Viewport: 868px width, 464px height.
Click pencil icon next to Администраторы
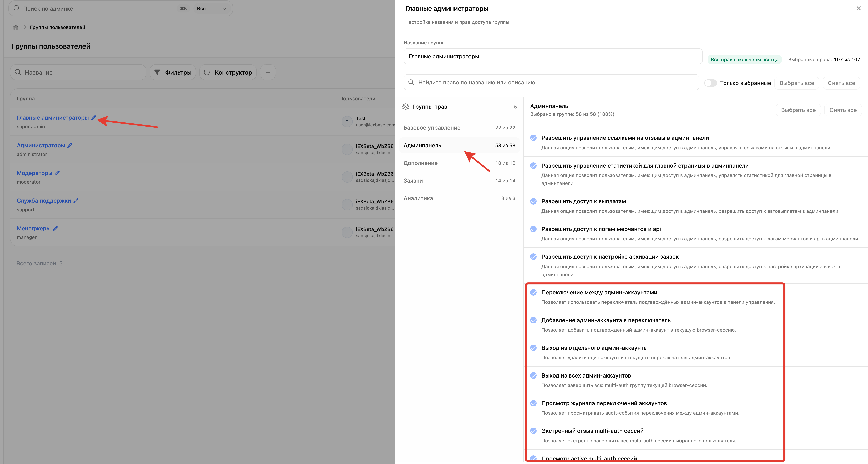tap(70, 145)
